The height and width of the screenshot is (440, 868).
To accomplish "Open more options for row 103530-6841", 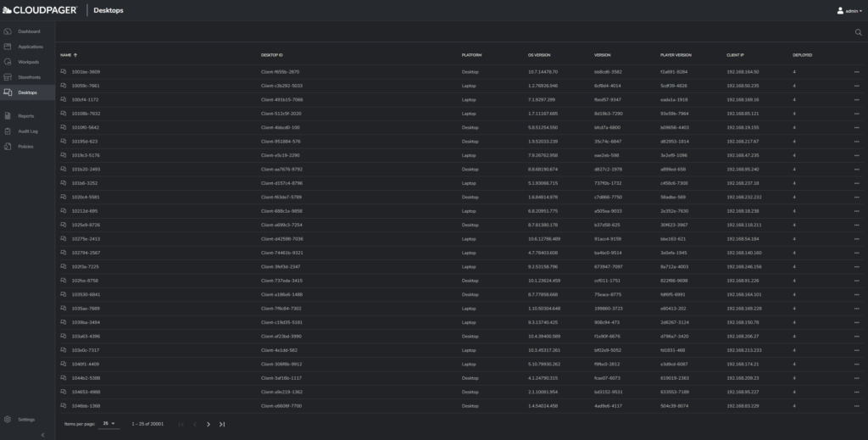I will 856,294.
